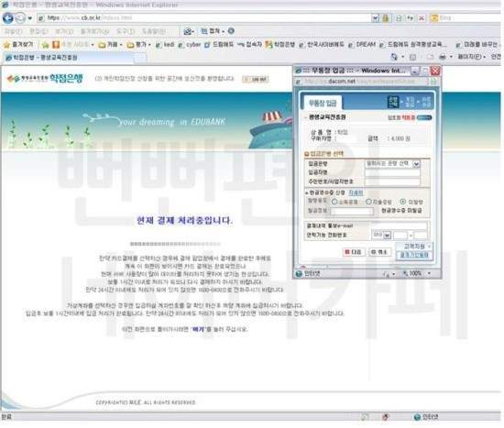Open the 한국사이버에듀 favorites link

coord(322,45)
